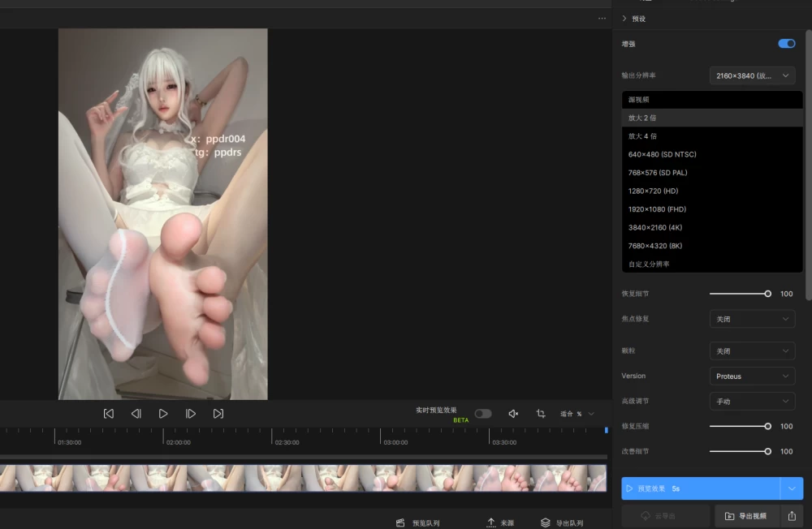
Task: Open the crop tool icon
Action: (541, 414)
